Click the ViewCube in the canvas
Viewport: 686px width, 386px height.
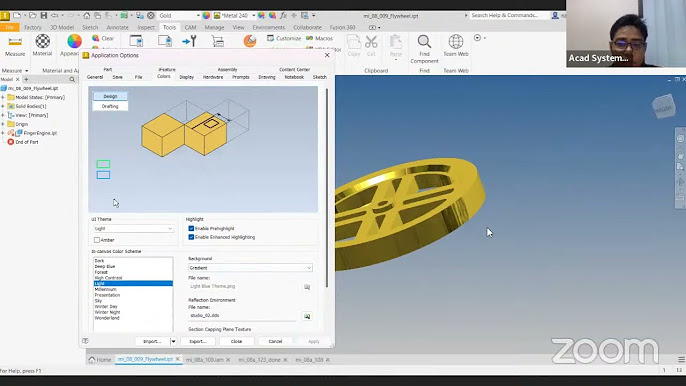point(663,106)
